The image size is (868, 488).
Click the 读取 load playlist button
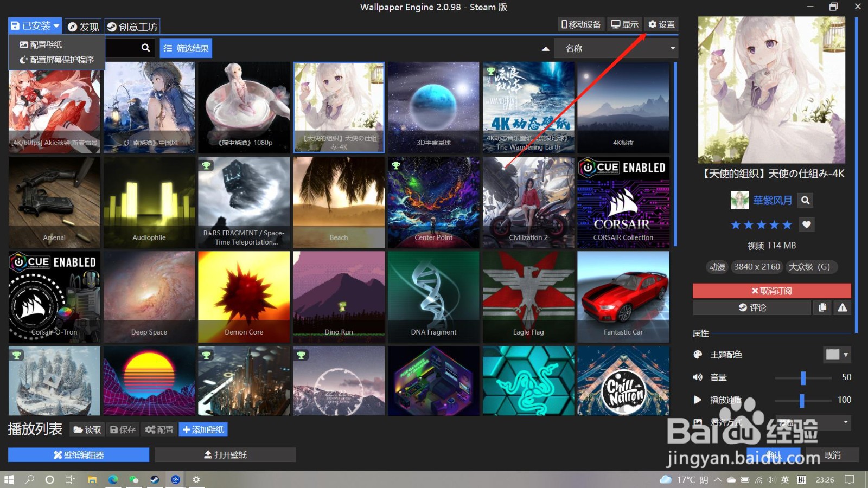(87, 429)
